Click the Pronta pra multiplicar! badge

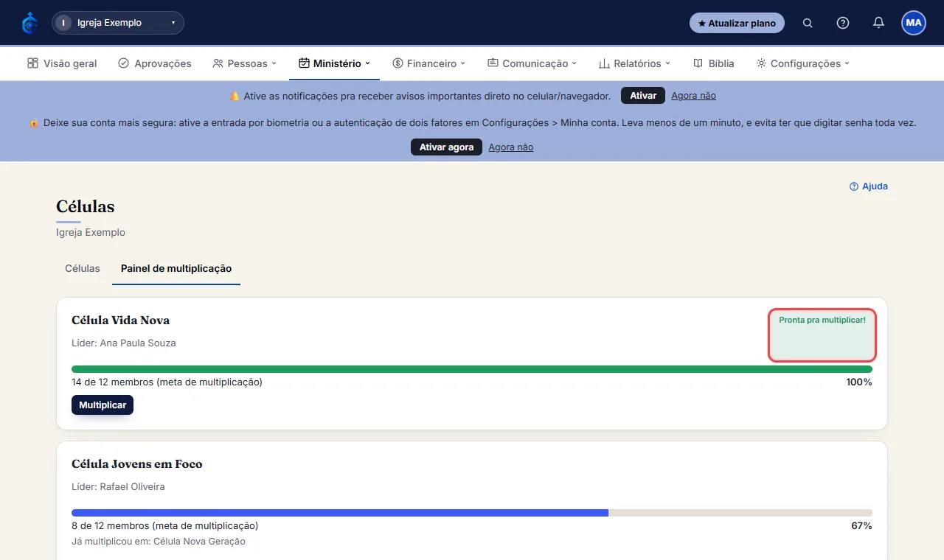822,335
